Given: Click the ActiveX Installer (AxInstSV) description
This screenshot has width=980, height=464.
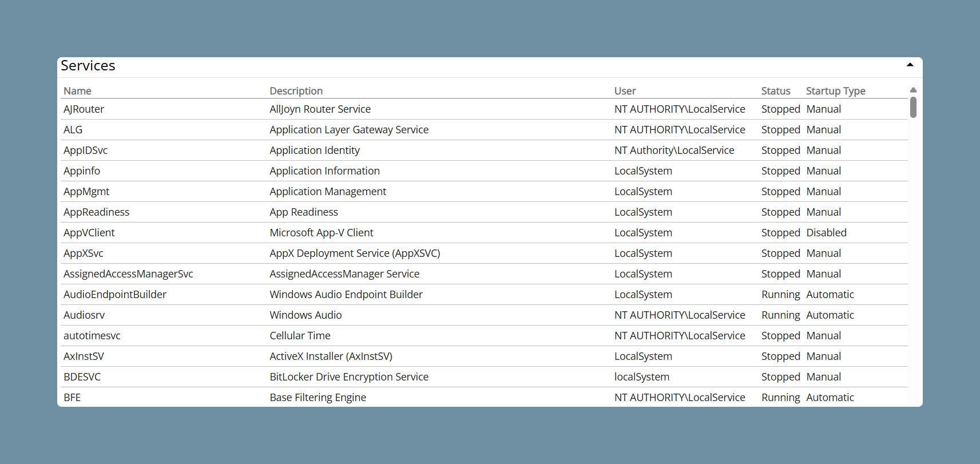Looking at the screenshot, I should (x=331, y=356).
